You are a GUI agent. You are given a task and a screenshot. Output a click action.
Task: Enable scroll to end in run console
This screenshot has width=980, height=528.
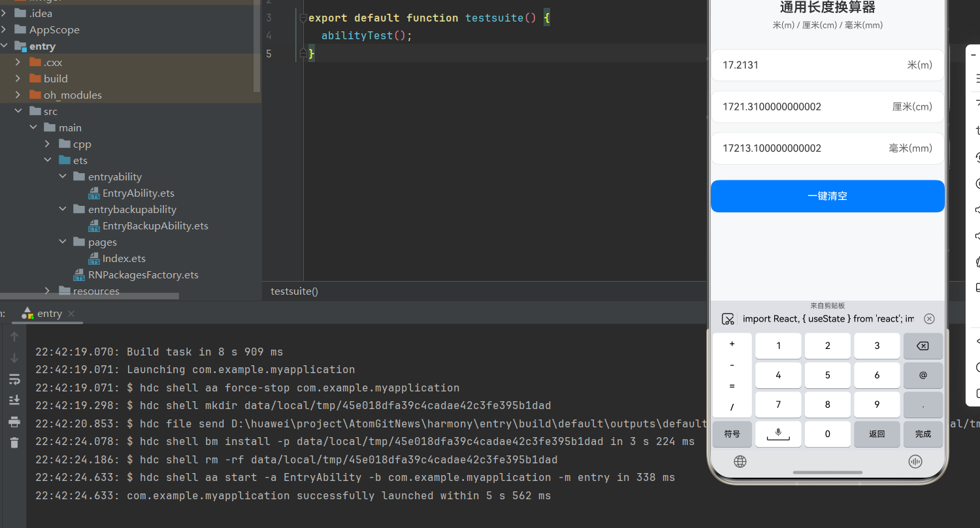tap(14, 400)
